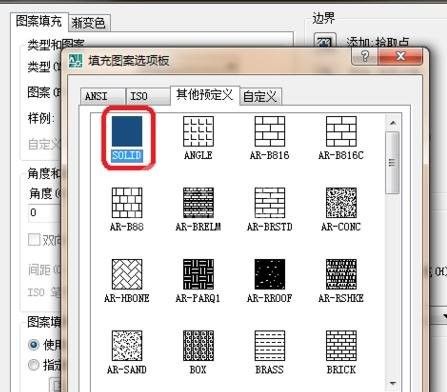Select the AR-CONC concrete pattern
The height and width of the screenshot is (392, 447).
tap(341, 203)
